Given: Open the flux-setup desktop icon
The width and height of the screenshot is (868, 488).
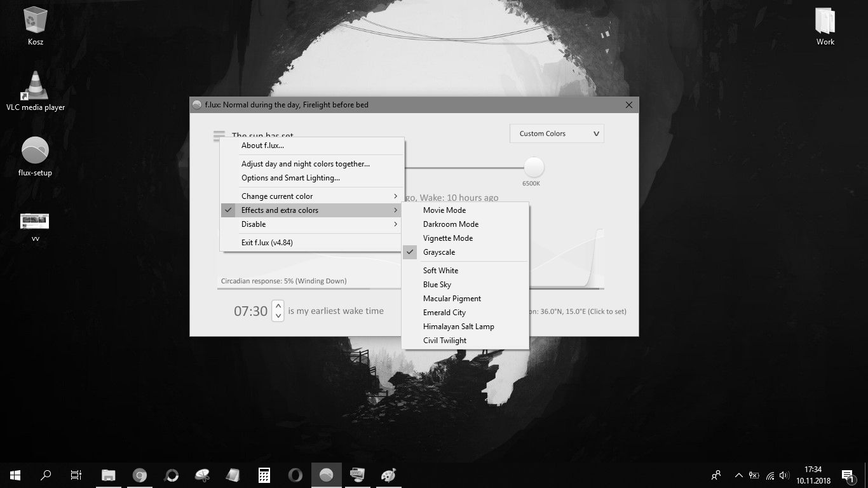Looking at the screenshot, I should [35, 151].
